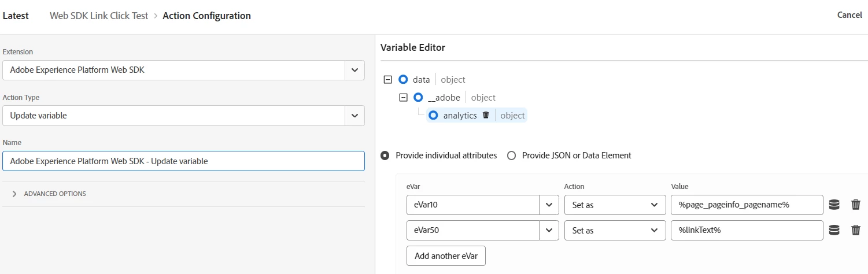Open data element picker for eVar50 value
The image size is (868, 274).
(834, 230)
